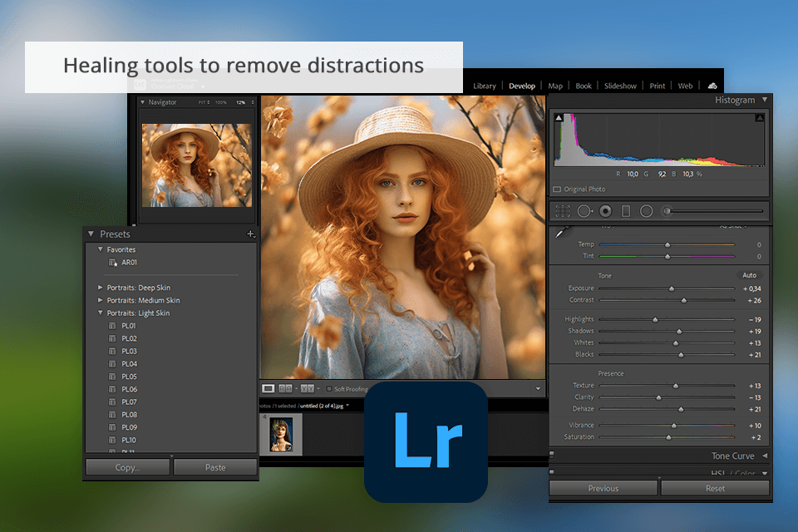Click the Exposure slider handle
This screenshot has width=798, height=532.
672,288
